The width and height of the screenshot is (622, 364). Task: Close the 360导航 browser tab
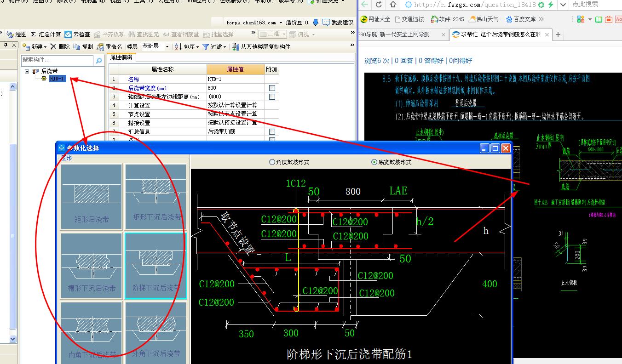pyautogui.click(x=443, y=34)
